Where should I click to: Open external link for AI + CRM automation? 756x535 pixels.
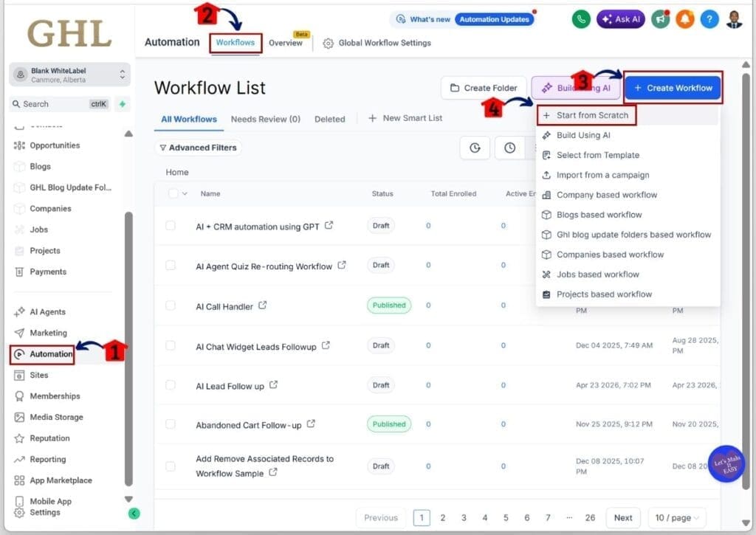click(x=329, y=225)
